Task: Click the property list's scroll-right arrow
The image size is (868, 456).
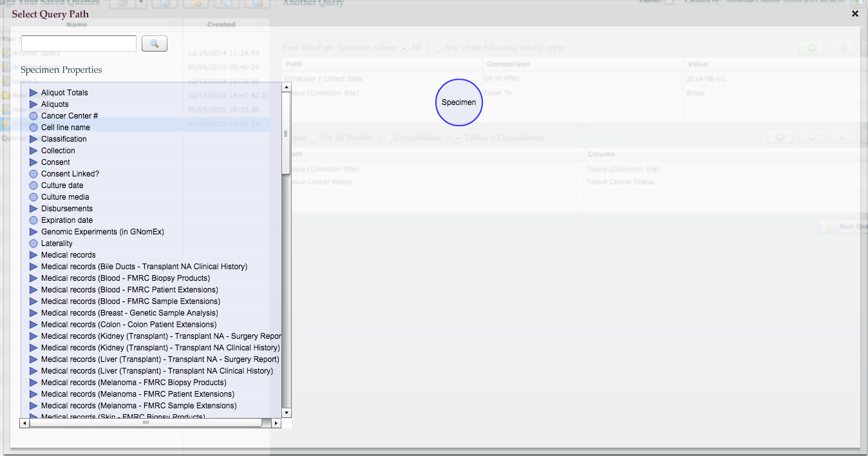Action: 276,423
